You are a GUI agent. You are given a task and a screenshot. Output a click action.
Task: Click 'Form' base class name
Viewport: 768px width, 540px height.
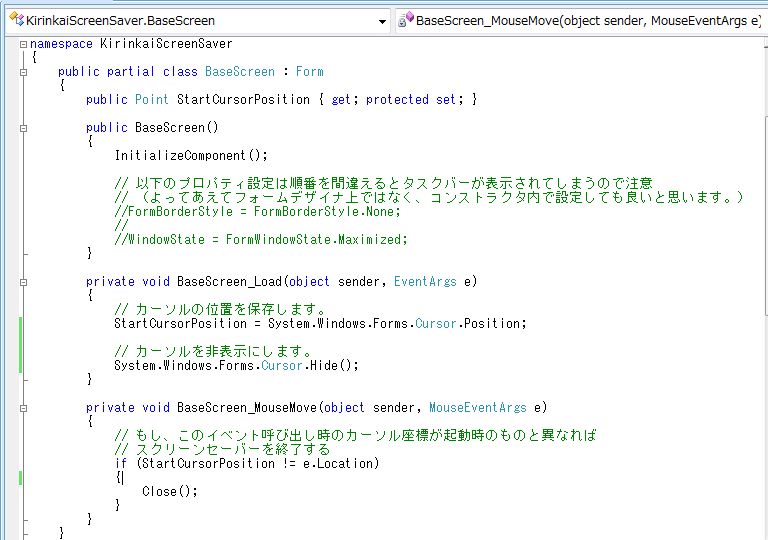310,72
